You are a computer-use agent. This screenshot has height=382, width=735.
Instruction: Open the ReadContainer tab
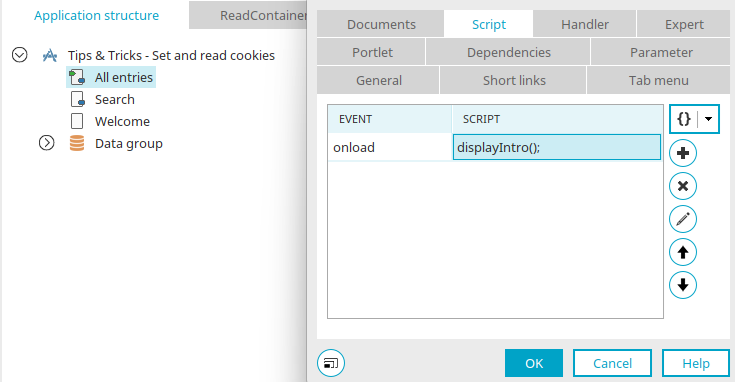pos(248,15)
